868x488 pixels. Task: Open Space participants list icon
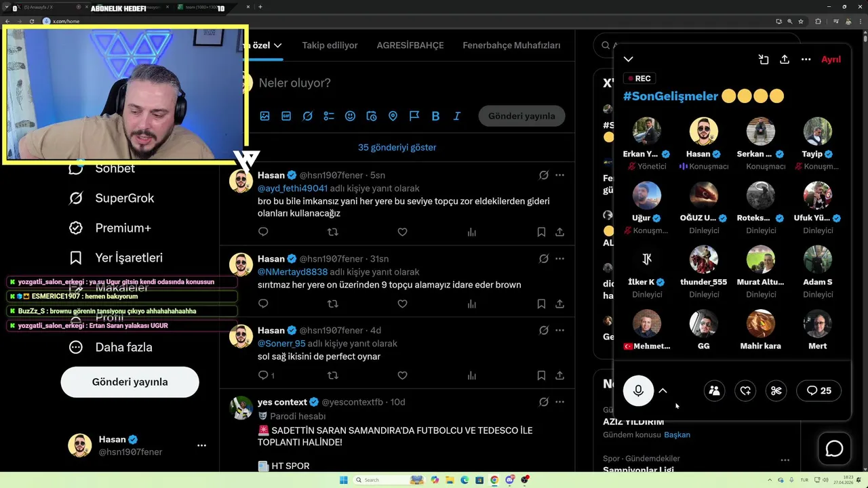point(714,390)
